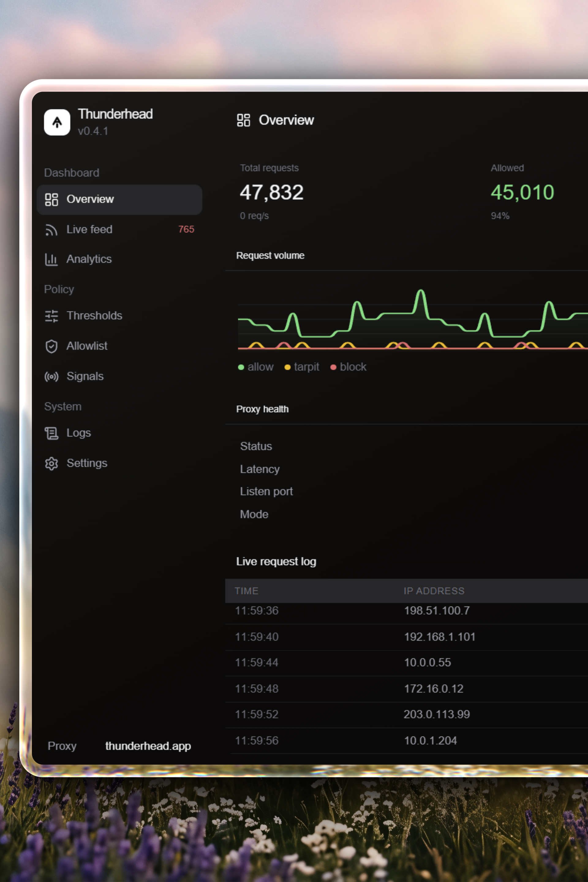The image size is (588, 882).
Task: Select log time 11:59:48
Action: tap(257, 689)
